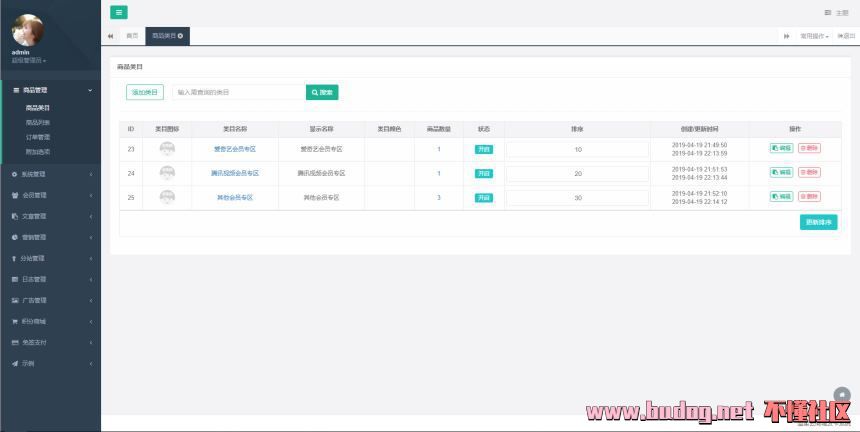Click the tab-scroll right double-arrow icon
The height and width of the screenshot is (432, 860).
(x=787, y=36)
